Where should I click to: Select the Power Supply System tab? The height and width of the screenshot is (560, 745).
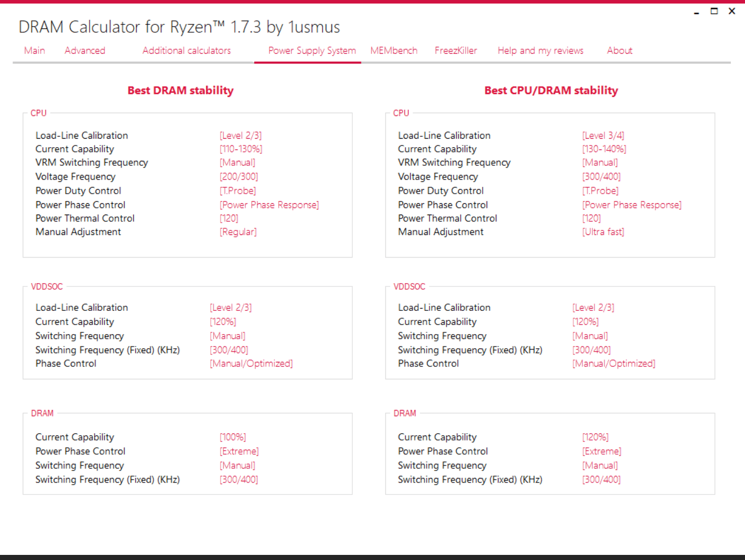312,50
